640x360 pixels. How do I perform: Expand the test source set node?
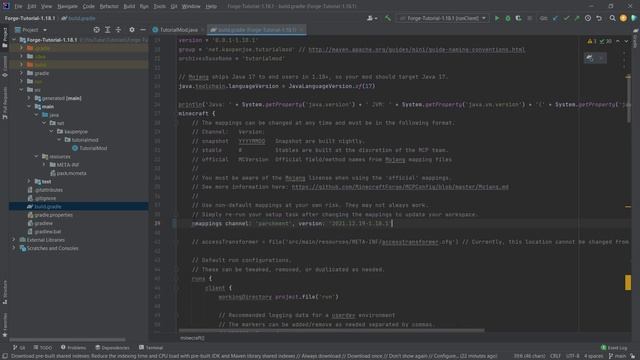(x=29, y=181)
